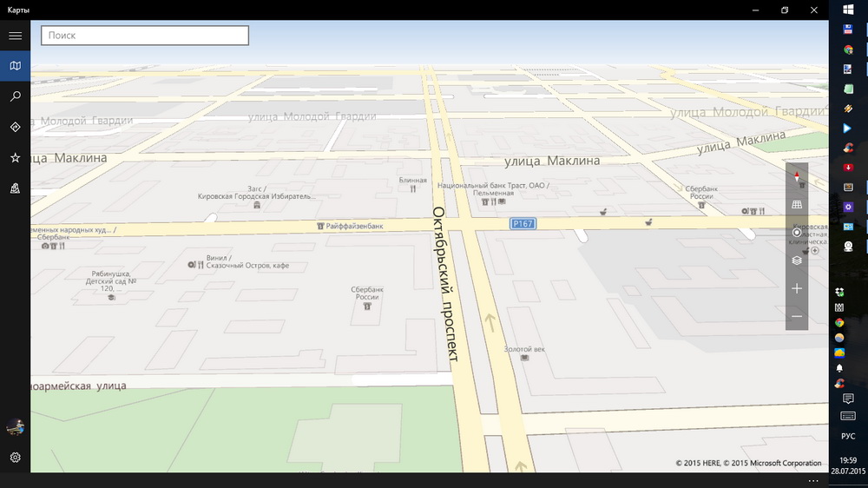The height and width of the screenshot is (488, 868).
Task: Expand the more options ellipsis at bottom
Action: (x=812, y=481)
